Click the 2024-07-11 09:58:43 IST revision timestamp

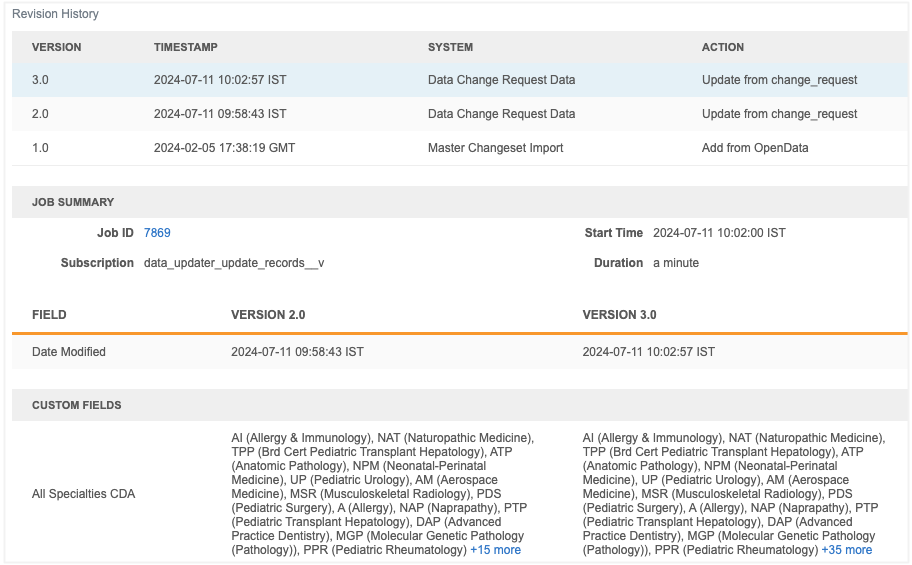tap(220, 114)
